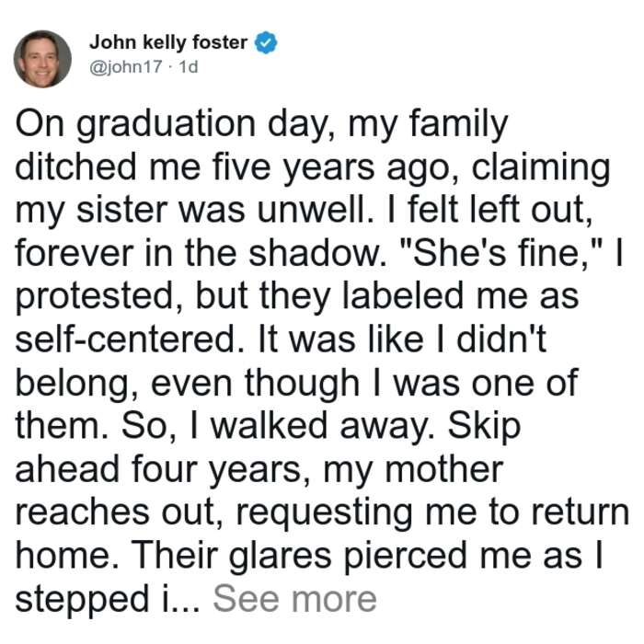Open the @john17 handle link
Viewport: 644px width, 644px height.
[x=126, y=66]
